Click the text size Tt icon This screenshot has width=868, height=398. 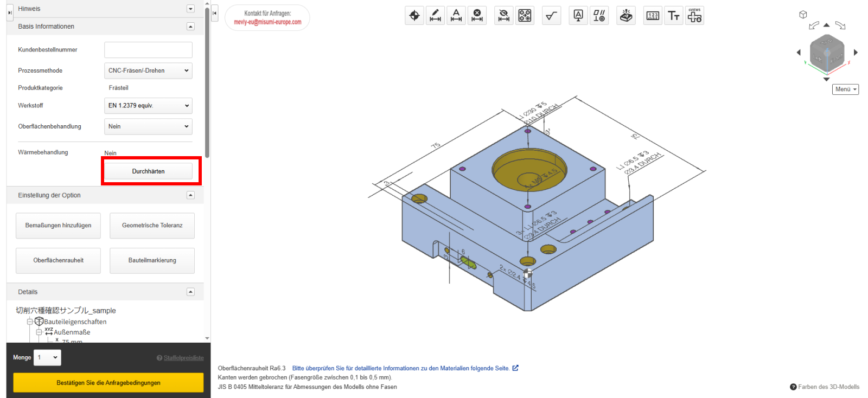pyautogui.click(x=674, y=16)
